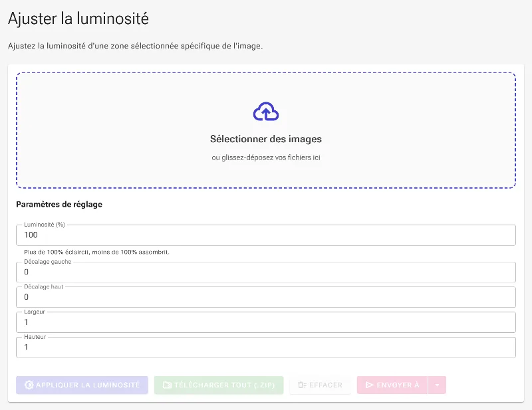This screenshot has height=410, width=532.
Task: Click the Ajuster la luminosité page title
Action: pos(78,19)
